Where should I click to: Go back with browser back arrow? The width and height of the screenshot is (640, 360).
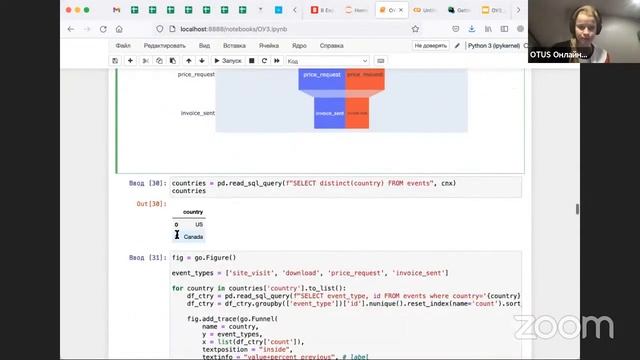click(71, 29)
